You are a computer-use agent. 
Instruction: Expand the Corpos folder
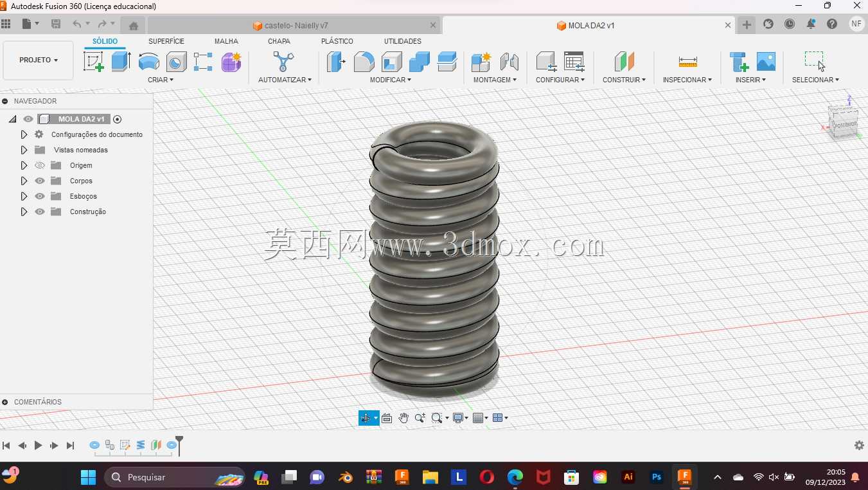[24, 181]
